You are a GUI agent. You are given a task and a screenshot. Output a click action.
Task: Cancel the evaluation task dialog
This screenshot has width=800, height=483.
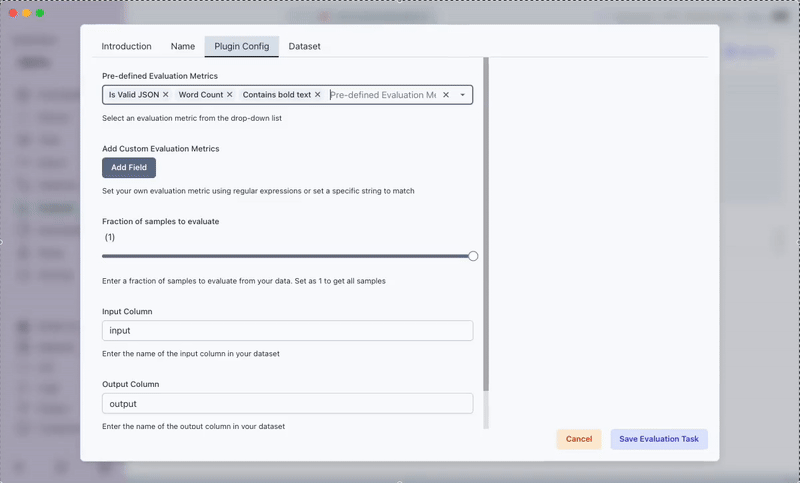tap(579, 439)
